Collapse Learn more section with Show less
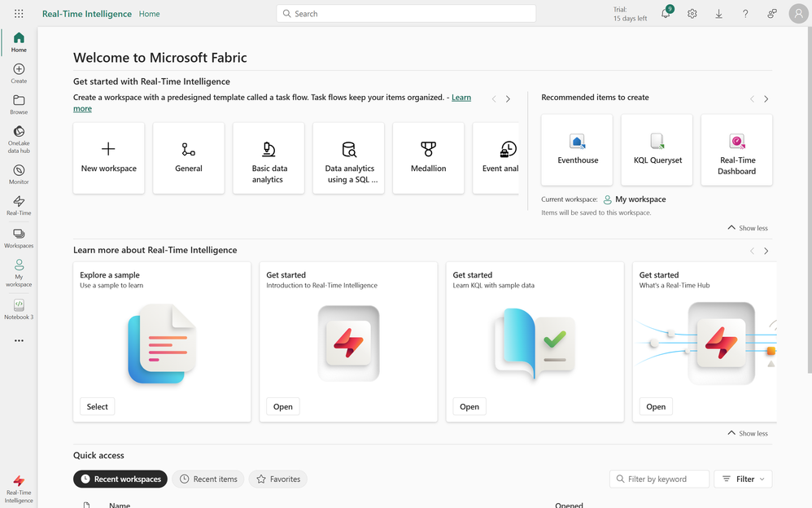Image resolution: width=812 pixels, height=508 pixels. coord(748,433)
